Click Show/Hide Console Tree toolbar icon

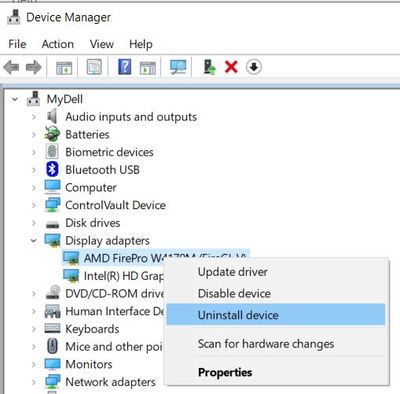[64, 68]
